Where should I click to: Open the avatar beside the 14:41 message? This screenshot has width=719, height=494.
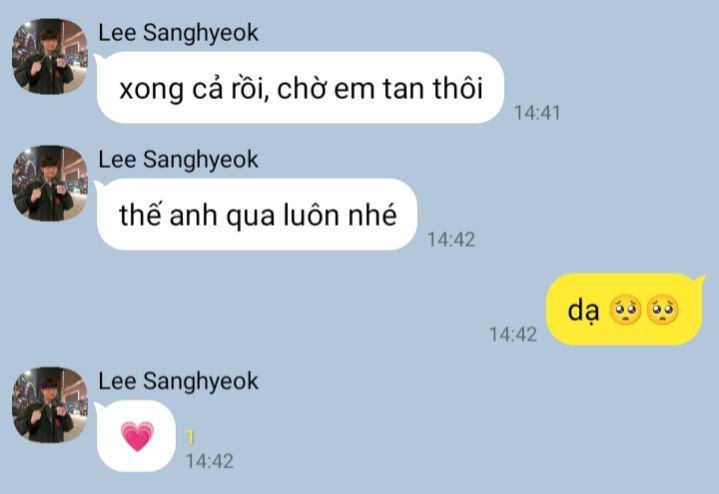click(50, 56)
